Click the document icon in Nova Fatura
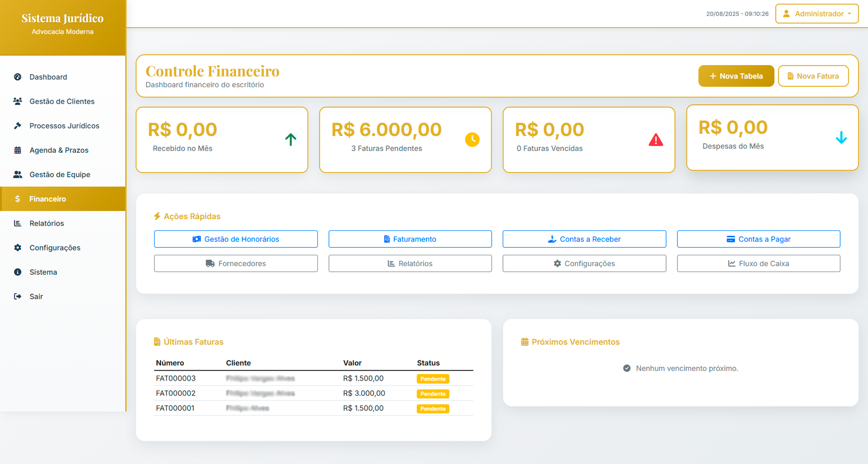 pos(790,76)
